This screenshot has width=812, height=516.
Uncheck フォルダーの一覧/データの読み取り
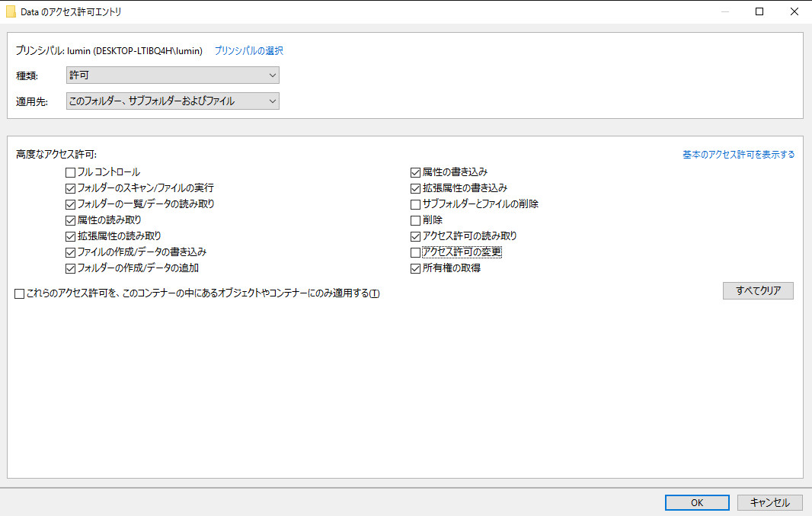click(x=70, y=204)
